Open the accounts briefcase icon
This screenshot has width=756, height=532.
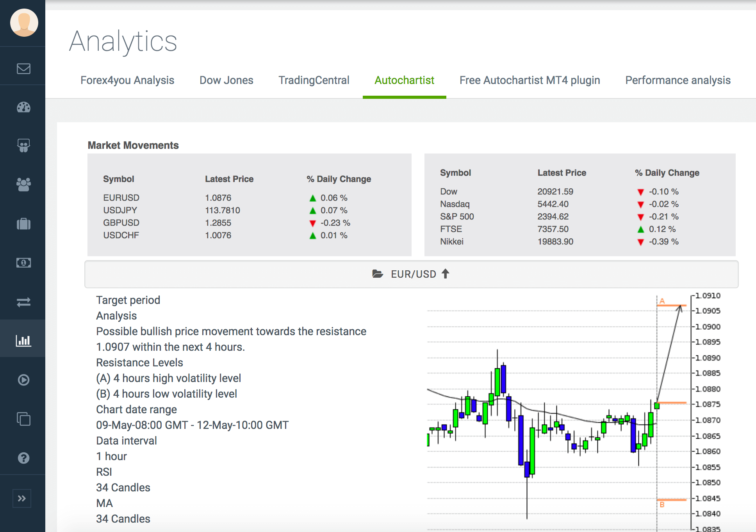23,223
